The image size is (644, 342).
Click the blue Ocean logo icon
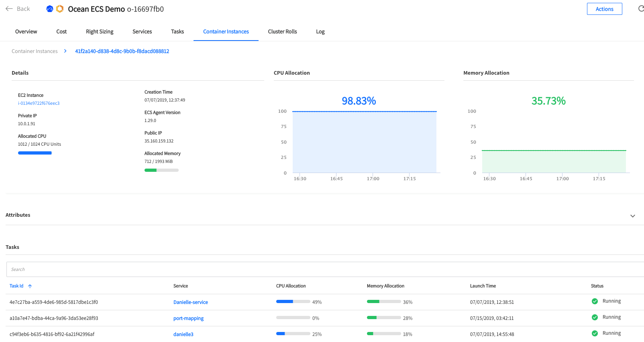tap(50, 9)
